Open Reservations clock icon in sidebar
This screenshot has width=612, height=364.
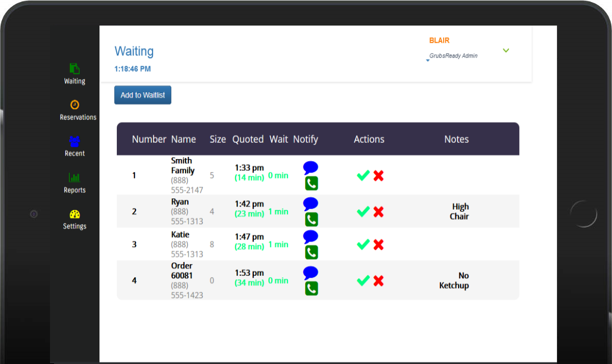[74, 105]
